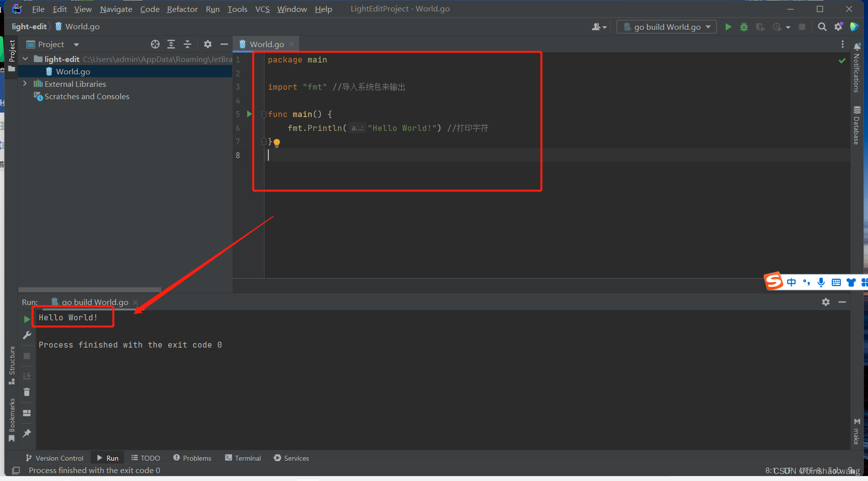Image resolution: width=868 pixels, height=481 pixels.
Task: Open the go build World.go configuration dropdown
Action: click(667, 27)
